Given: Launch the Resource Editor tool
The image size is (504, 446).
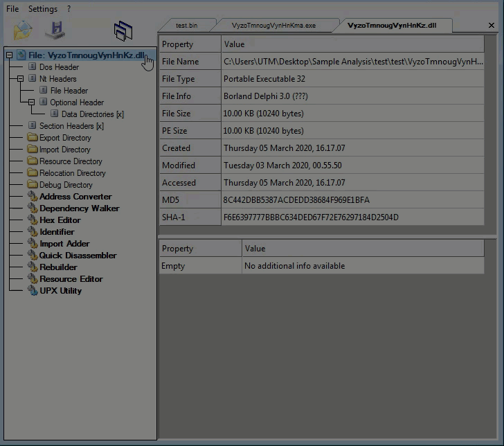Looking at the screenshot, I should (71, 279).
